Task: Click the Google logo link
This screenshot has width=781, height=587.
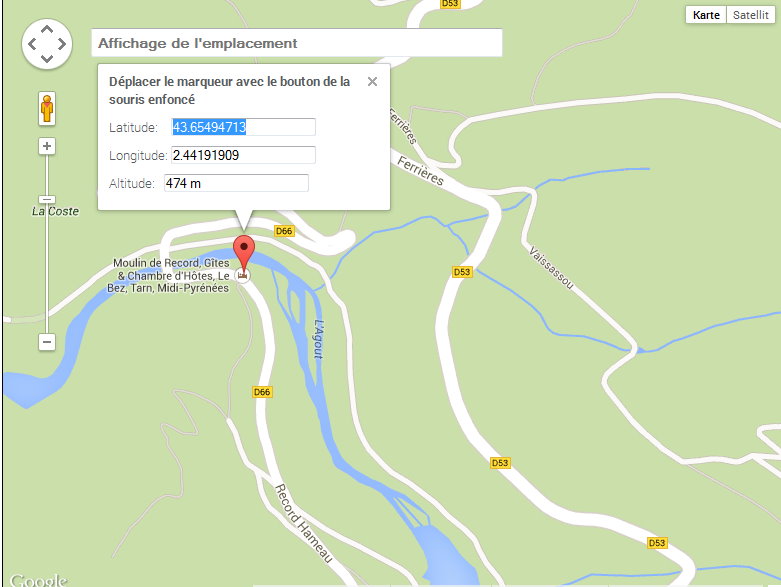Action: coord(38,580)
